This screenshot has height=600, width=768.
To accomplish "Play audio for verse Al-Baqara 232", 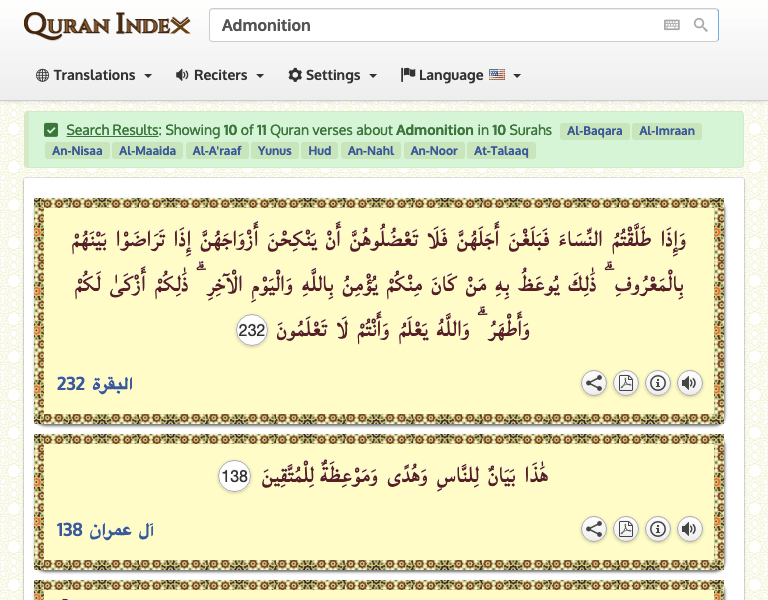I will tap(689, 383).
